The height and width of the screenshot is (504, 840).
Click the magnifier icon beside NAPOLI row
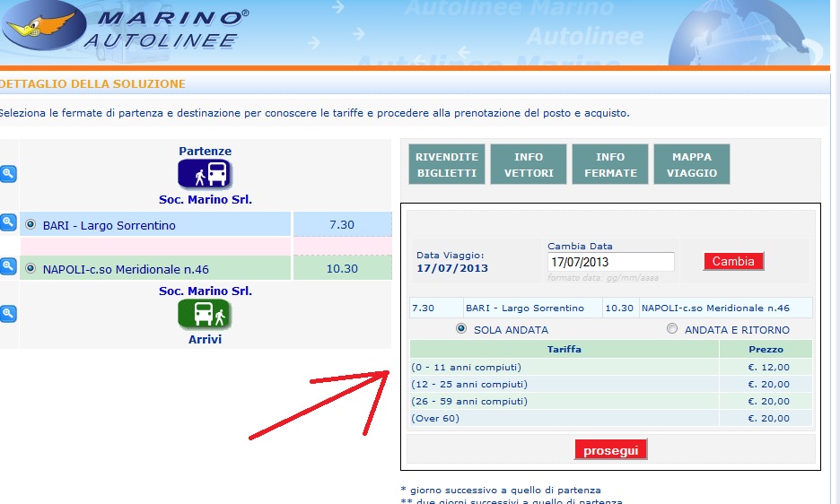(x=8, y=265)
